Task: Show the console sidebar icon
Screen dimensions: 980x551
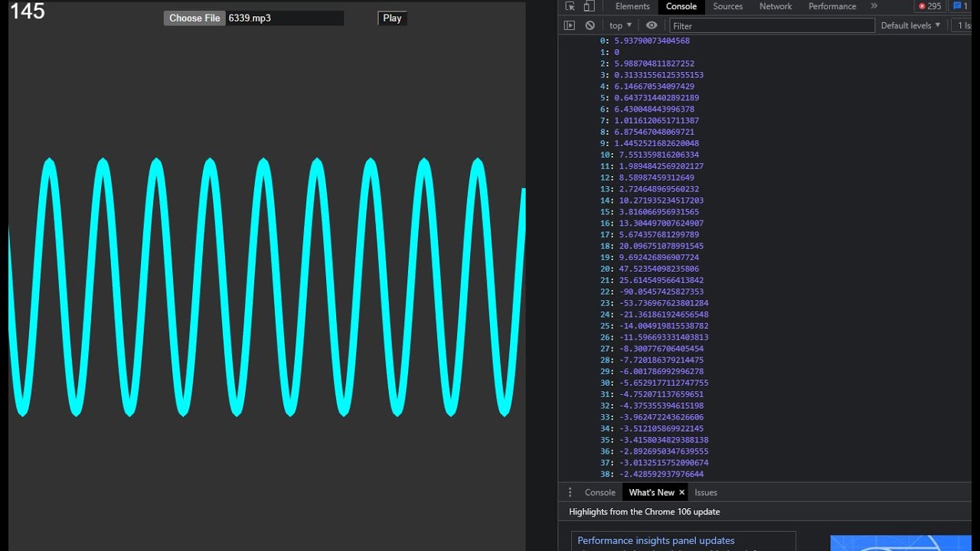Action: click(569, 25)
